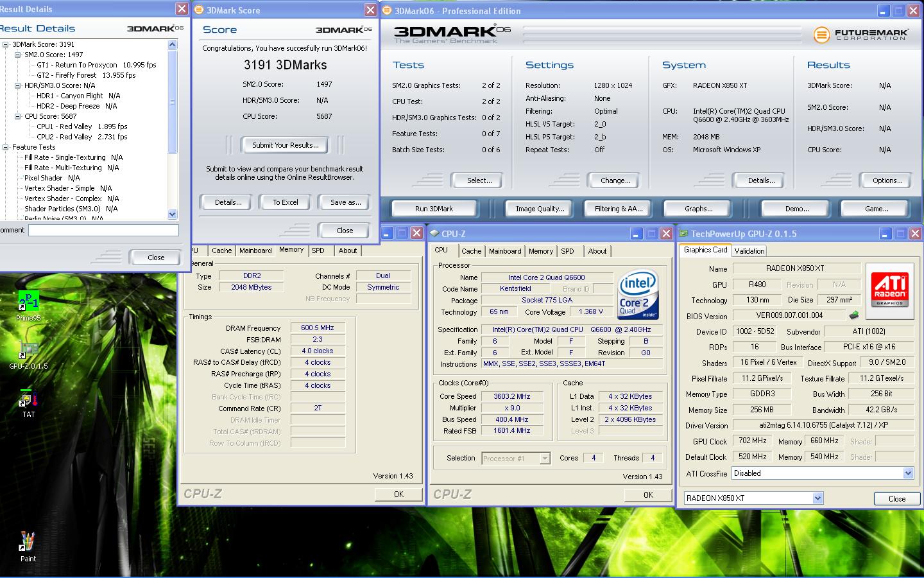Select HDR1 - Canyon Flight row
The width and height of the screenshot is (924, 578).
[78, 96]
